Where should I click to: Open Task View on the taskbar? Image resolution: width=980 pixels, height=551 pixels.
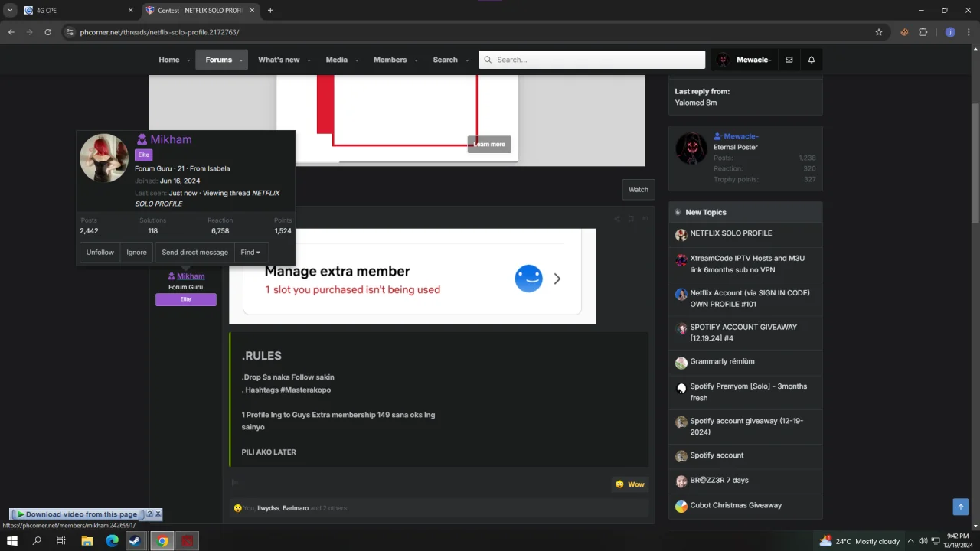[x=61, y=541]
